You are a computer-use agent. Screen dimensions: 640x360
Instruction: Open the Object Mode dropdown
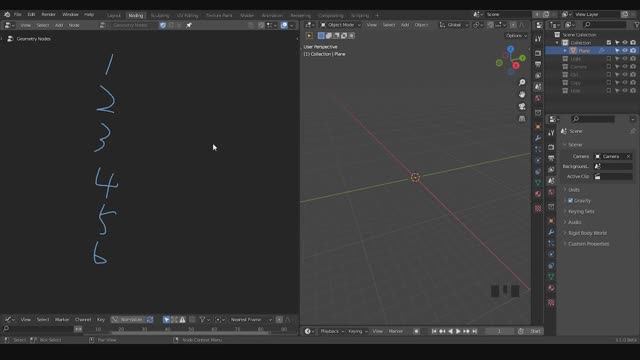point(340,25)
